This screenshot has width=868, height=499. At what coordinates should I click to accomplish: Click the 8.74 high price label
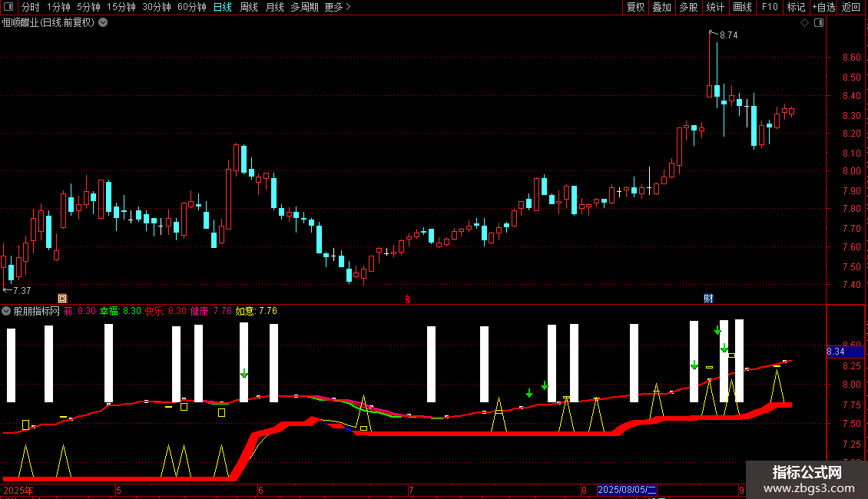[728, 35]
